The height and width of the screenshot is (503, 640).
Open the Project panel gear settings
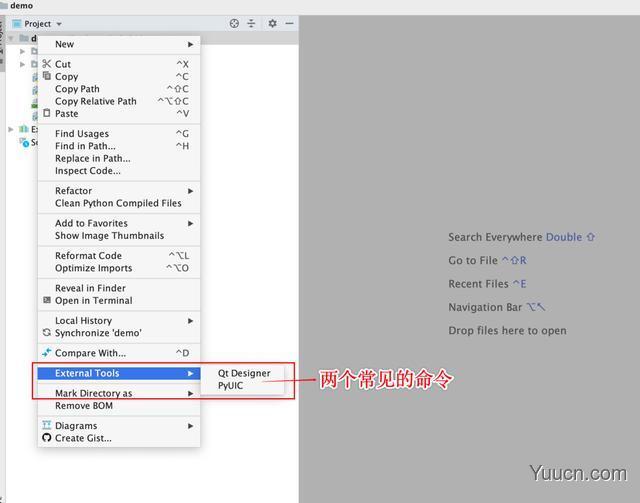point(271,24)
